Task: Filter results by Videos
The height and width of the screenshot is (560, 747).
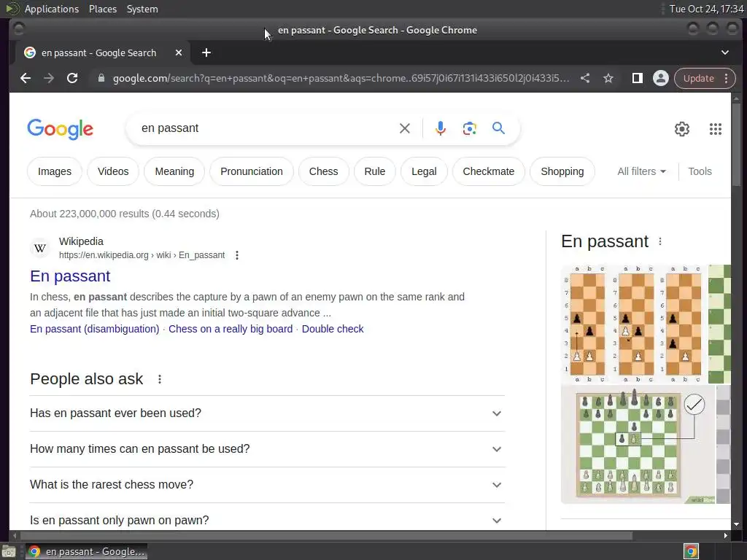Action: click(113, 171)
